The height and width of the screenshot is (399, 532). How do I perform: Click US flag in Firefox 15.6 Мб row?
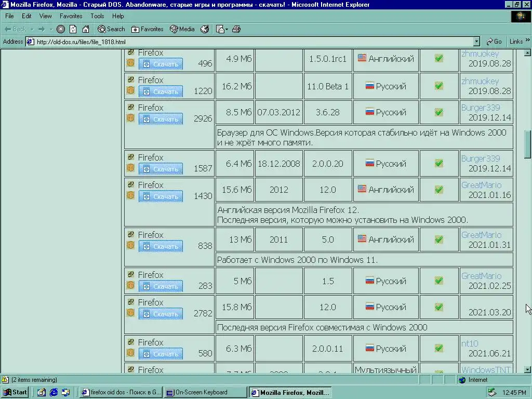tap(362, 189)
